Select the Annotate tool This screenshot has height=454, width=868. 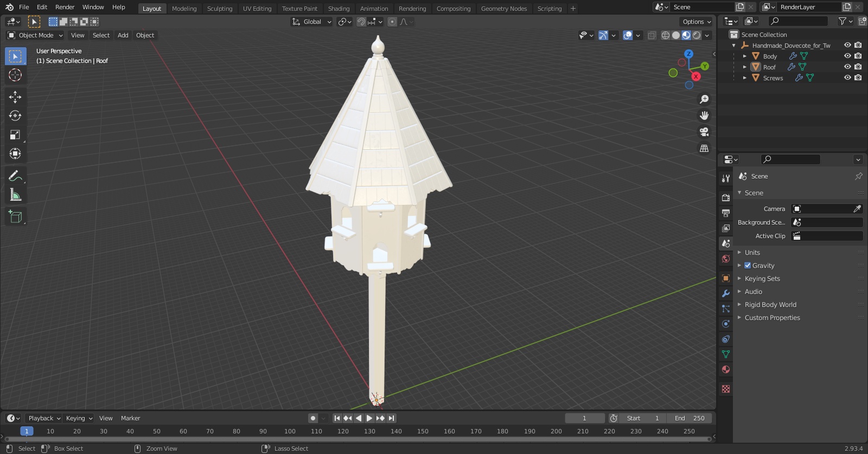[15, 176]
